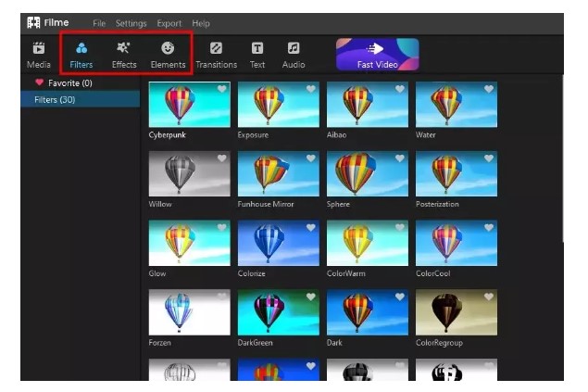Select the ColorCool filter thumbnail
This screenshot has height=392, width=588.
pos(457,243)
